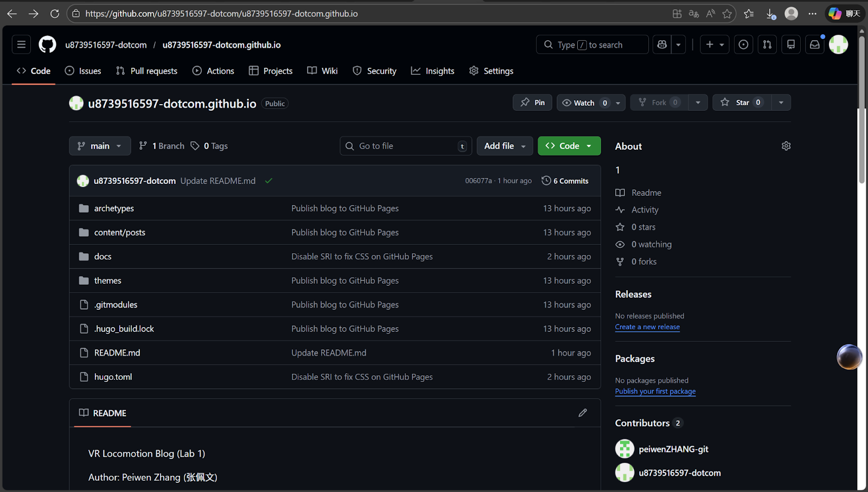Open the docs folder
The width and height of the screenshot is (868, 492).
pos(103,257)
